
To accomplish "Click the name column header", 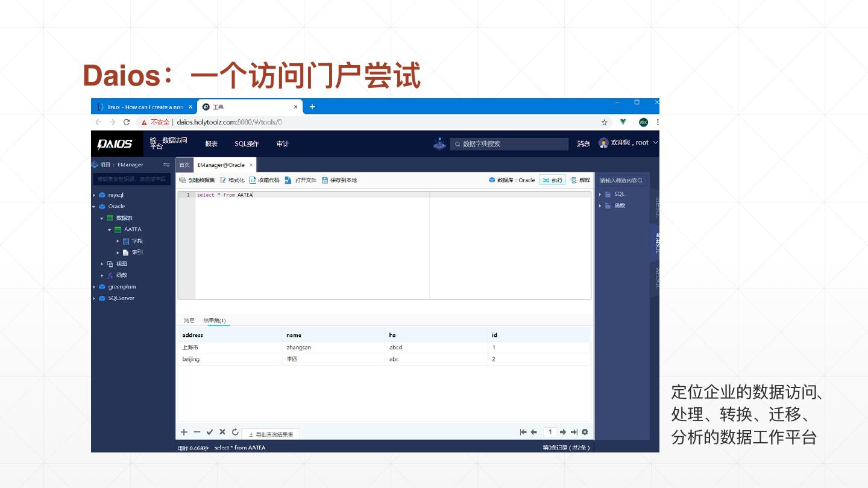I will click(x=333, y=335).
